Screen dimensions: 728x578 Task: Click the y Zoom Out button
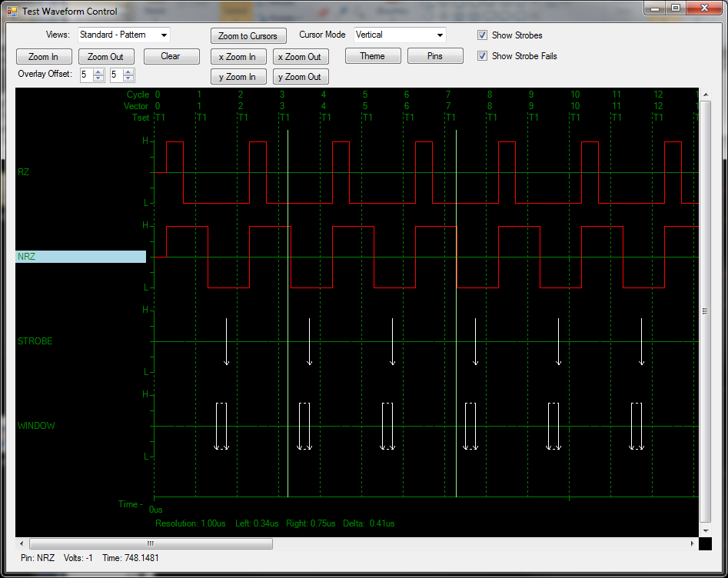[301, 77]
